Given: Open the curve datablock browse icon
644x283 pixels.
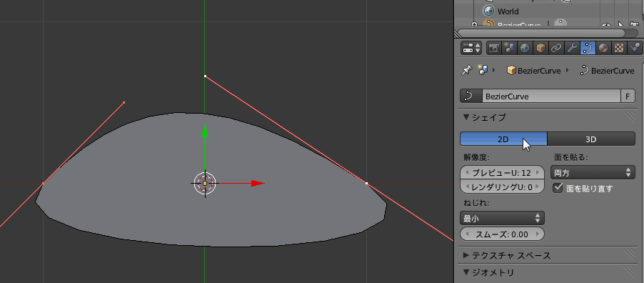Looking at the screenshot, I should [x=471, y=96].
